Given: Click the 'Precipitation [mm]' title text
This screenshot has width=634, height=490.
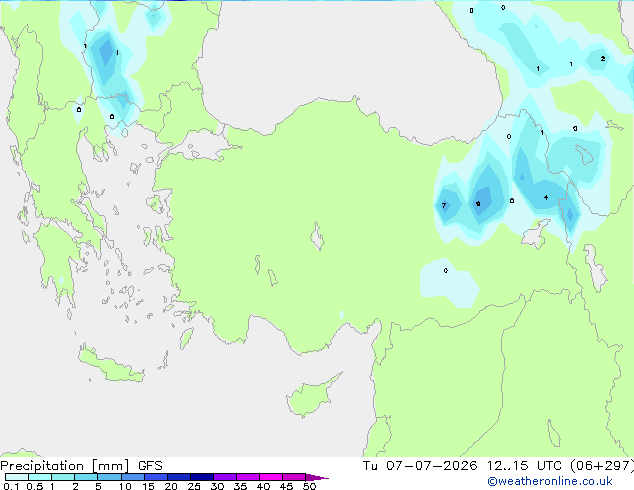Looking at the screenshot, I should pyautogui.click(x=65, y=466).
